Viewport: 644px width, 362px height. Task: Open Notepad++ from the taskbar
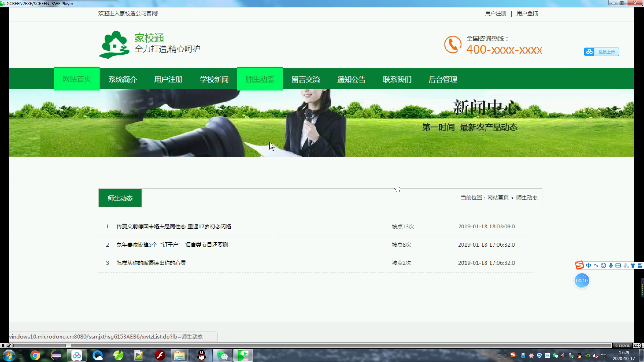point(139,355)
